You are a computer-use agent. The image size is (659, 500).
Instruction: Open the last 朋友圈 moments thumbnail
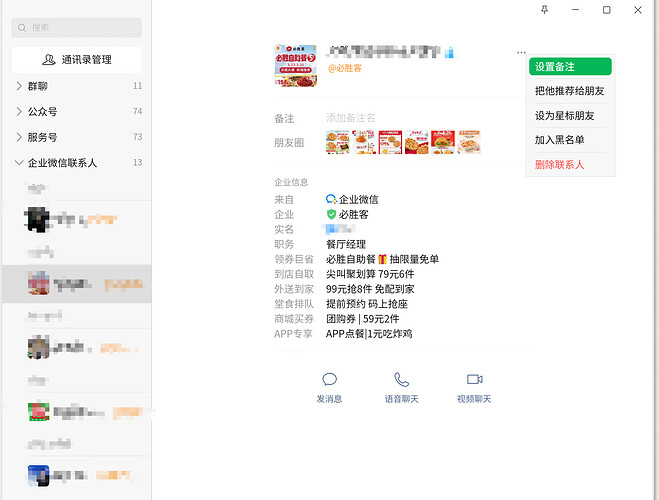(x=469, y=142)
